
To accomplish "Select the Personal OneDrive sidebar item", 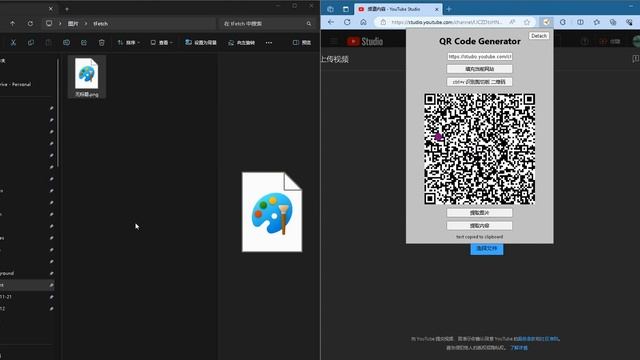I will click(x=16, y=84).
